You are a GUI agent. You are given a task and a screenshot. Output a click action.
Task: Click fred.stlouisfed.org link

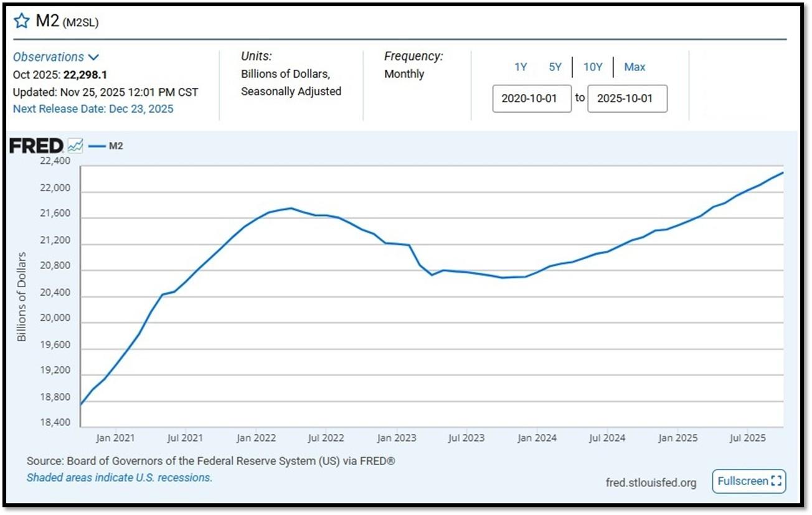pos(651,483)
